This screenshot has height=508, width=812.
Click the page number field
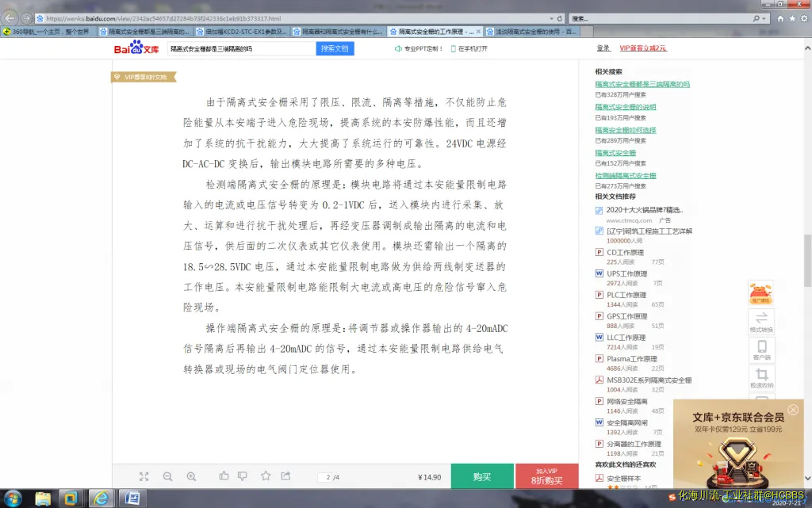coord(324,477)
